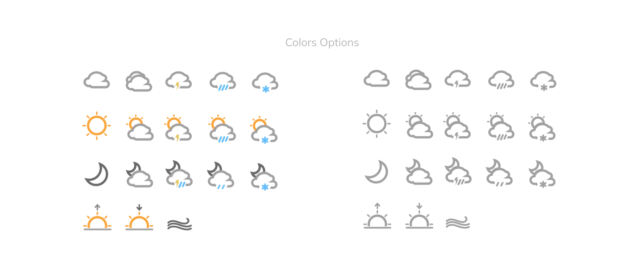Image resolution: width=644 pixels, height=265 pixels.
Task: Click the Colors Options heading text
Action: point(322,43)
